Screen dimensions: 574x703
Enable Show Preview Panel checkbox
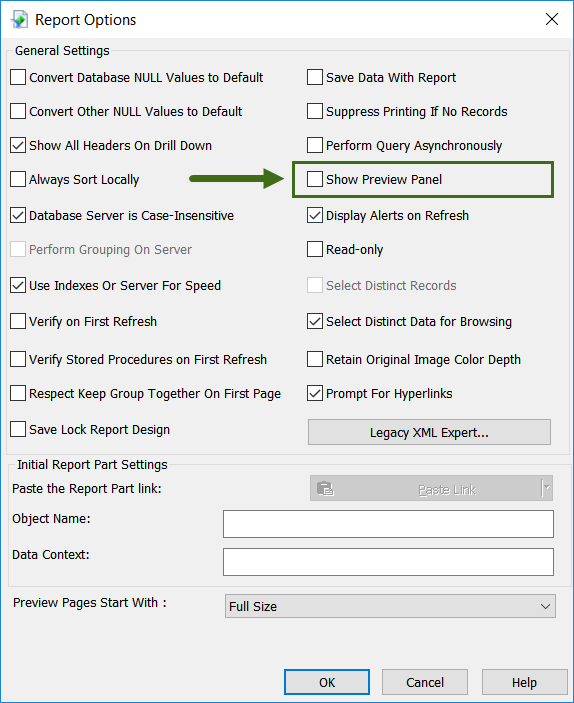tap(315, 179)
